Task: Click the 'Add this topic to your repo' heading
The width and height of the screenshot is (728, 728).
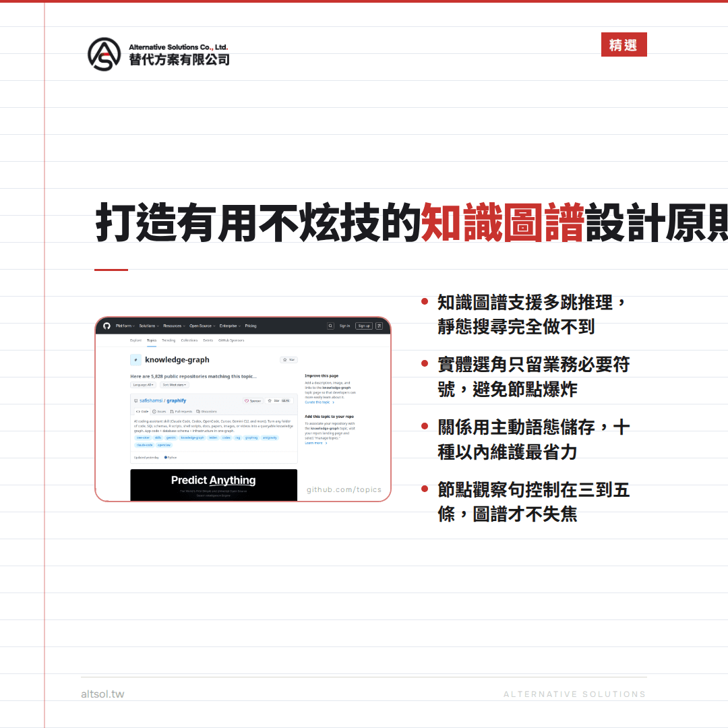Action: click(x=329, y=417)
